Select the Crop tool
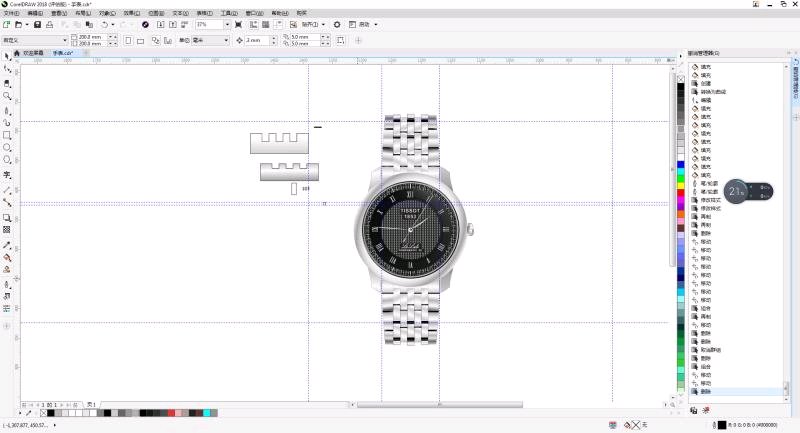This screenshot has height=433, width=800. [x=7, y=83]
